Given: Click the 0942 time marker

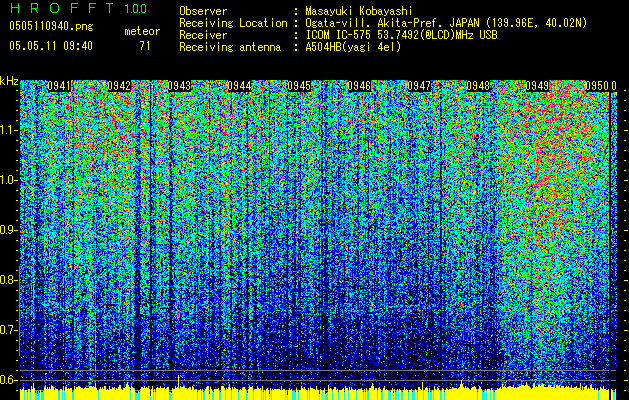Looking at the screenshot, I should click(x=119, y=86).
